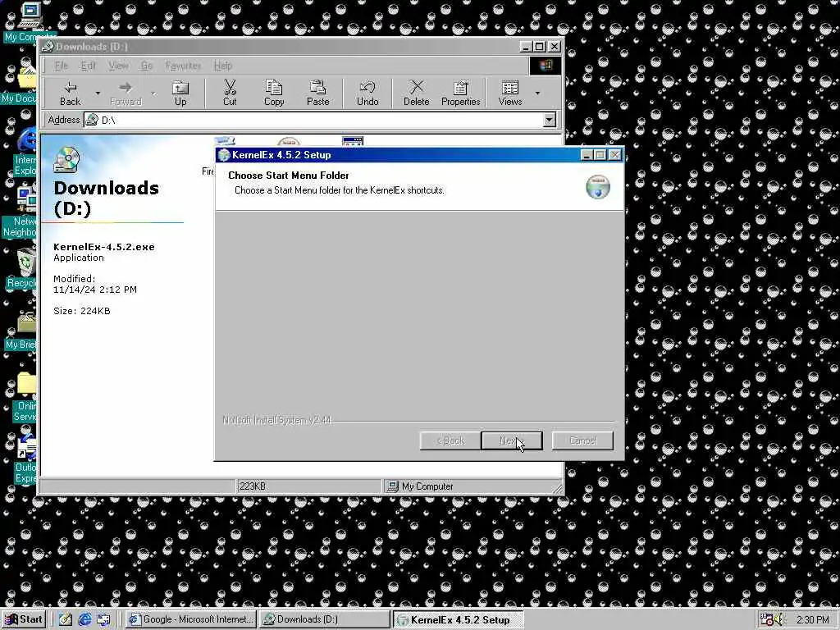The height and width of the screenshot is (630, 840).
Task: Maximize the Downloads (D:) window
Action: coord(540,47)
